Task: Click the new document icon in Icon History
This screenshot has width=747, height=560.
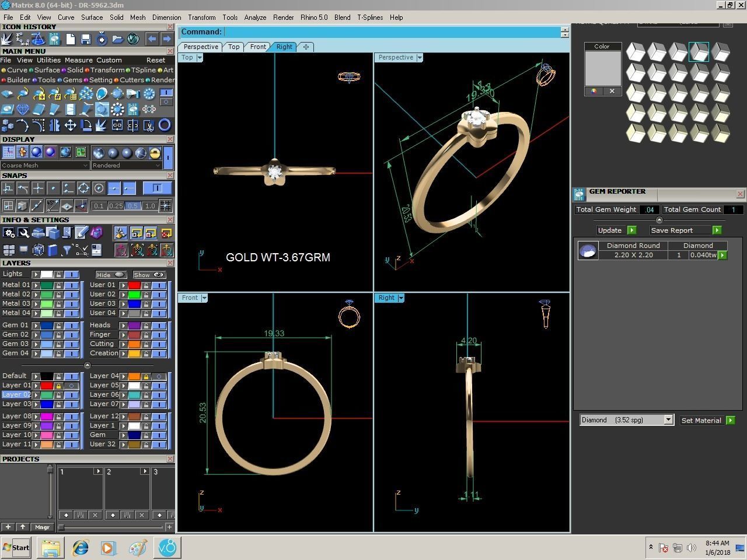Action: point(70,39)
